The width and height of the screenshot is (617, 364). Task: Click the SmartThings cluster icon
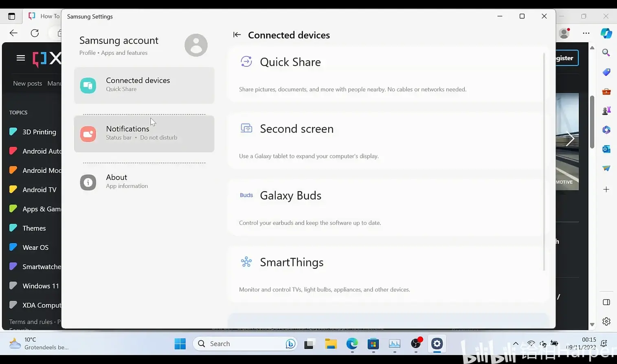pos(246,262)
